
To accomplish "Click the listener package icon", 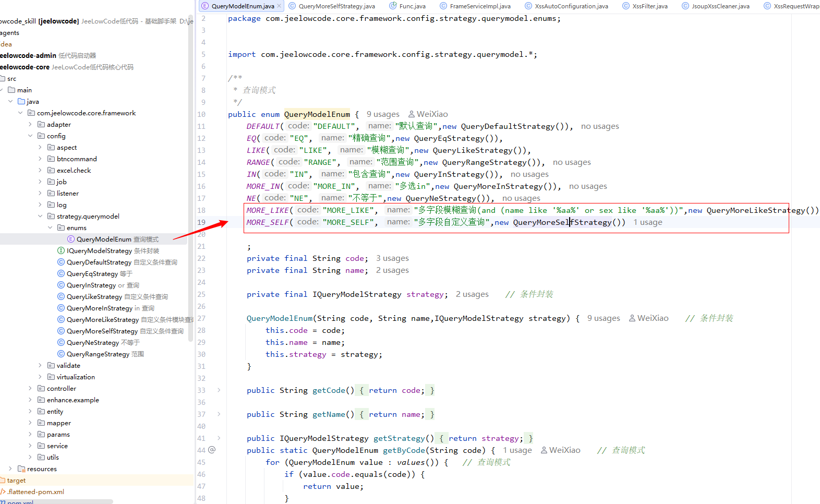I will pyautogui.click(x=51, y=193).
